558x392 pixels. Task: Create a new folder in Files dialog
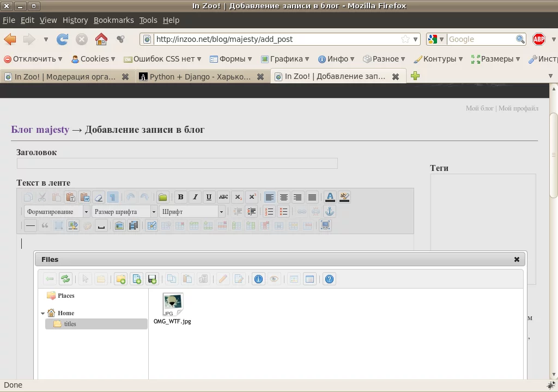point(121,279)
